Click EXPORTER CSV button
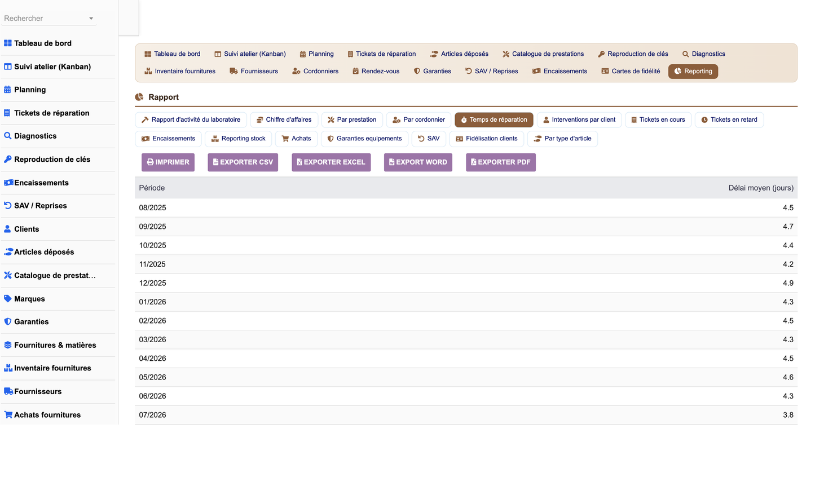Viewport: 815px width, 504px height. [243, 162]
